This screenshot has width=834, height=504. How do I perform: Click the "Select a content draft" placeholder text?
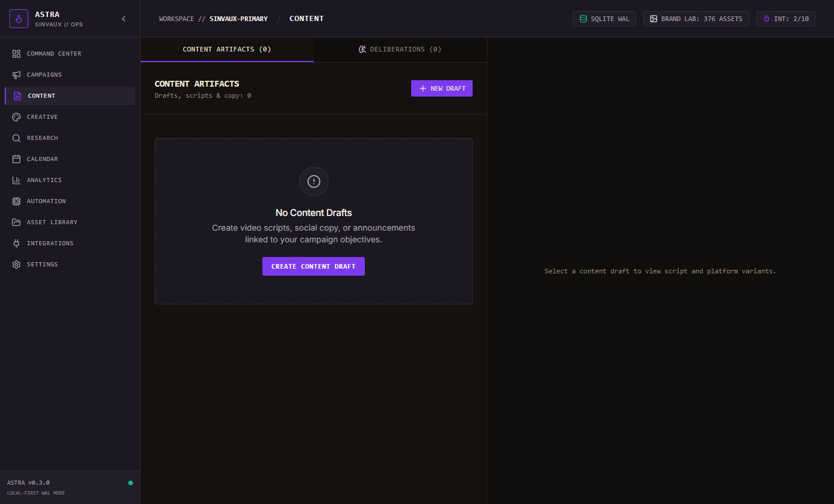pos(660,271)
